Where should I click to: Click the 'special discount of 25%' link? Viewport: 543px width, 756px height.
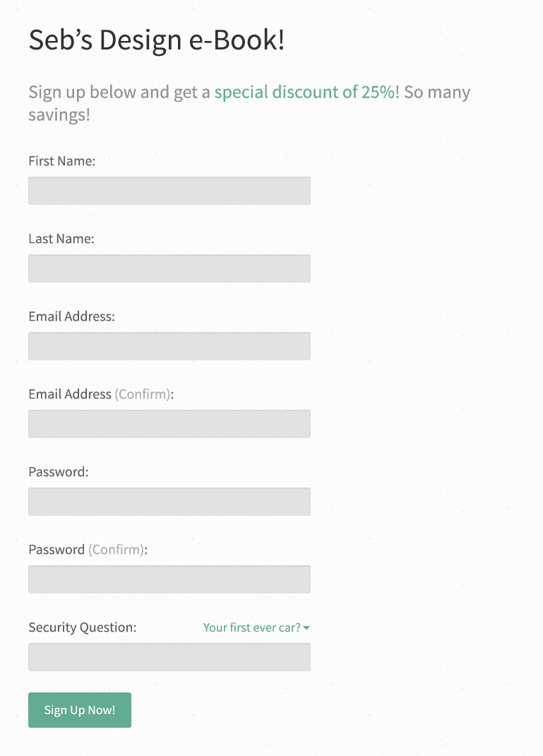(x=304, y=92)
